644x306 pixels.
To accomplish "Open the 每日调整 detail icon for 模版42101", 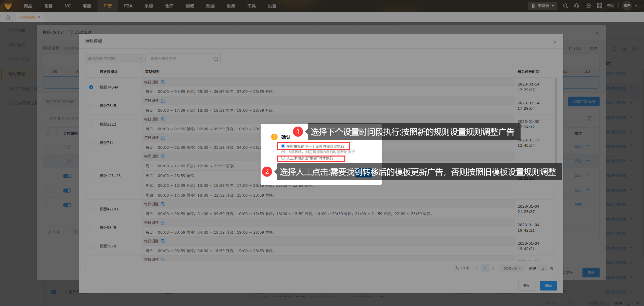I will (x=163, y=204).
